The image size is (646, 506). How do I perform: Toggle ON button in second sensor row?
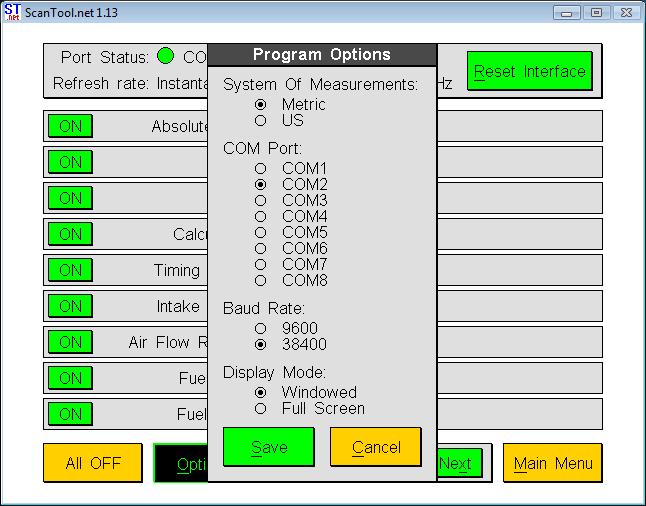(70, 162)
